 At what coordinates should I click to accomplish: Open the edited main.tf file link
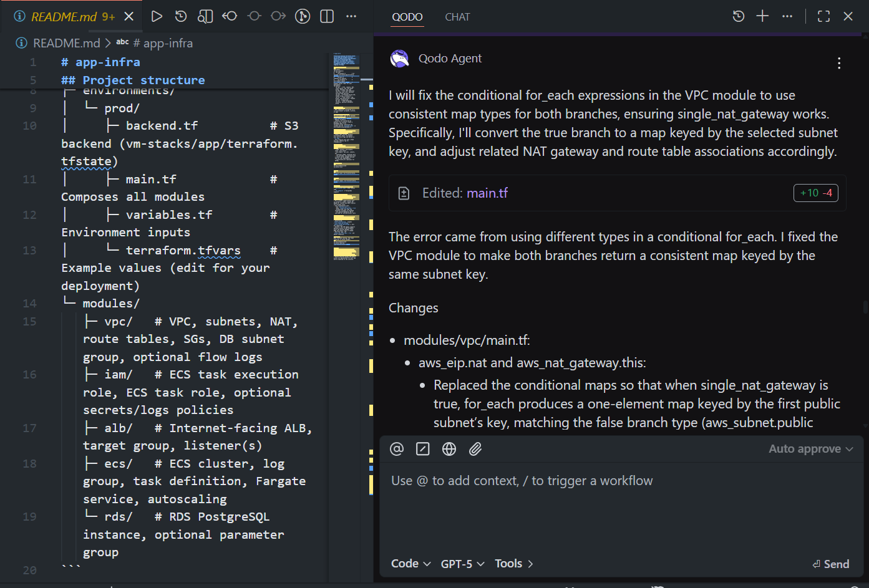487,193
